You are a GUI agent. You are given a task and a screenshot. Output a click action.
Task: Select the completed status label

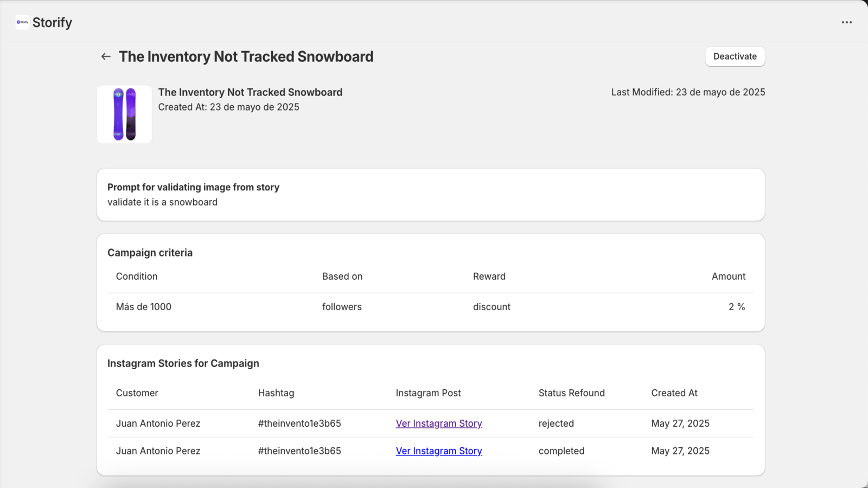click(561, 451)
